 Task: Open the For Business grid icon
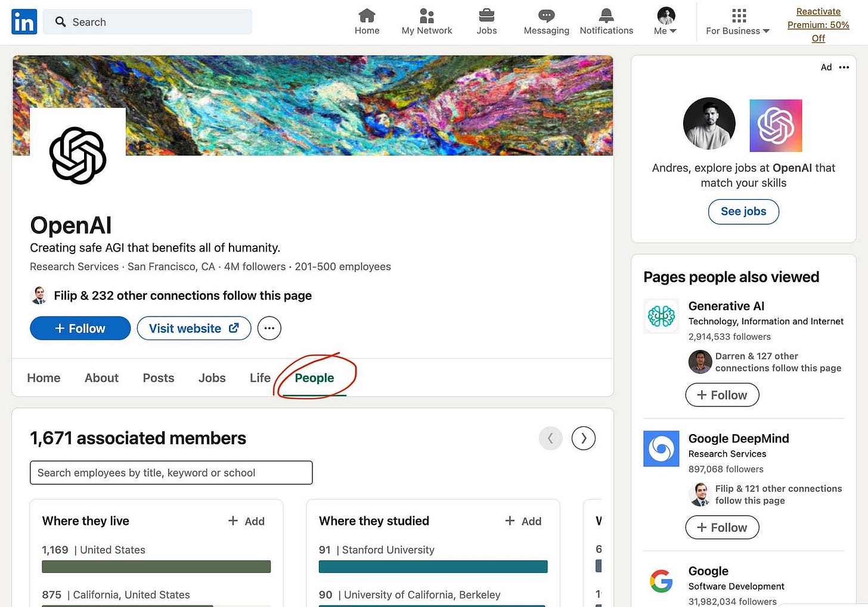point(739,15)
